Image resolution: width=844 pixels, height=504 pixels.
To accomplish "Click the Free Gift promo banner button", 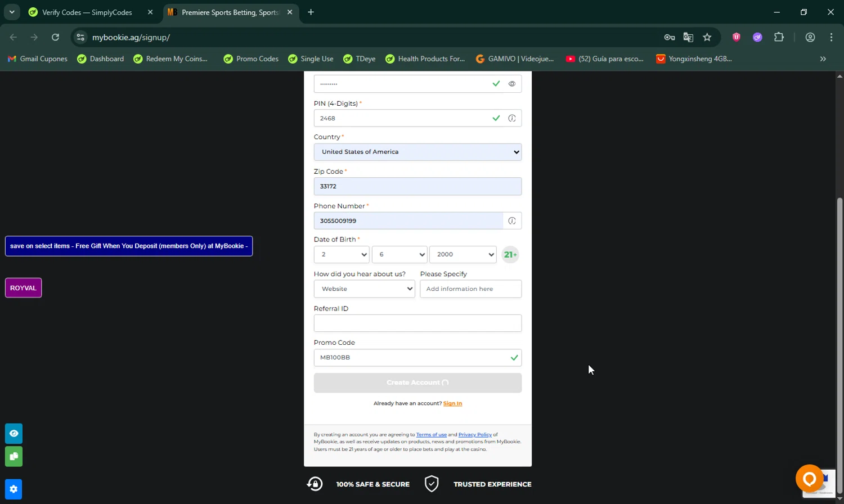I will (x=129, y=246).
